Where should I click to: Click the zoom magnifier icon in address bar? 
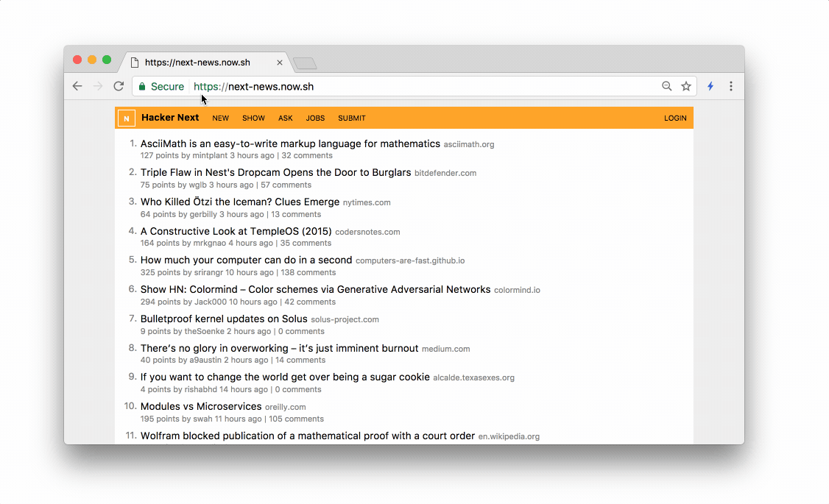pos(667,86)
